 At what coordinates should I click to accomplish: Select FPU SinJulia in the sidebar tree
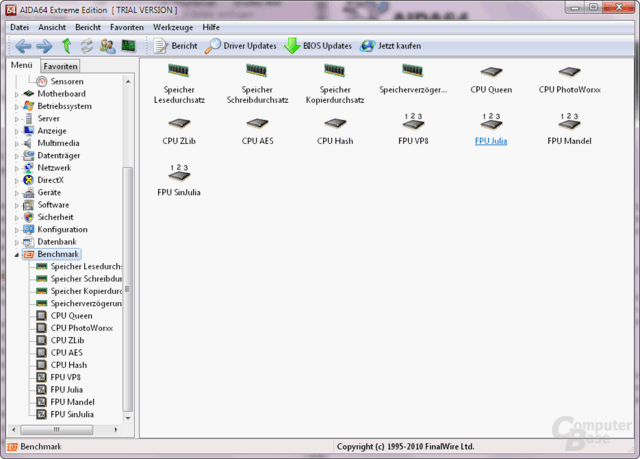click(x=72, y=414)
